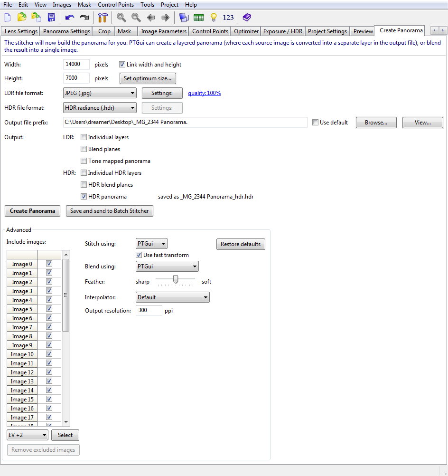This screenshot has width=448, height=476.
Task: Toggle the Link width and height checkbox
Action: coord(122,65)
